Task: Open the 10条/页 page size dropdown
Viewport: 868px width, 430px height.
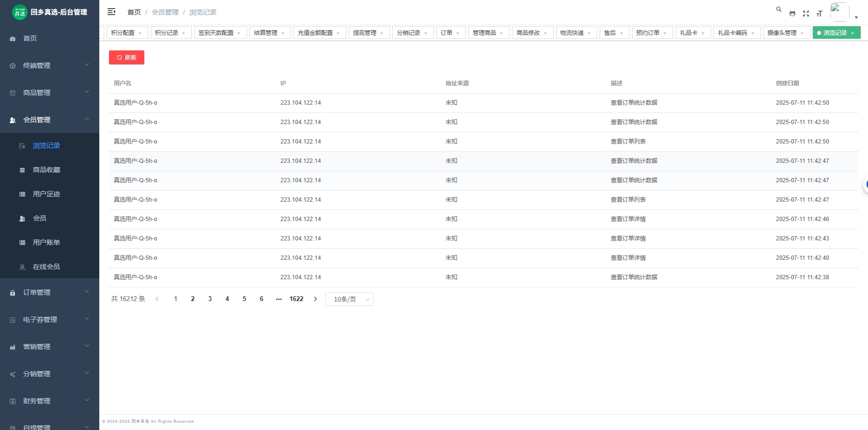Action: (349, 299)
